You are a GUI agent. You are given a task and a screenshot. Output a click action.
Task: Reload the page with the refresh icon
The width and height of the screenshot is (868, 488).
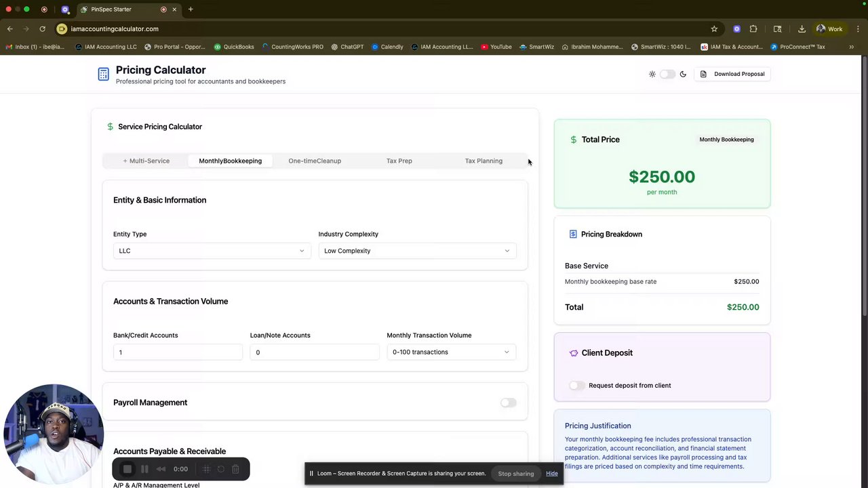pos(42,29)
